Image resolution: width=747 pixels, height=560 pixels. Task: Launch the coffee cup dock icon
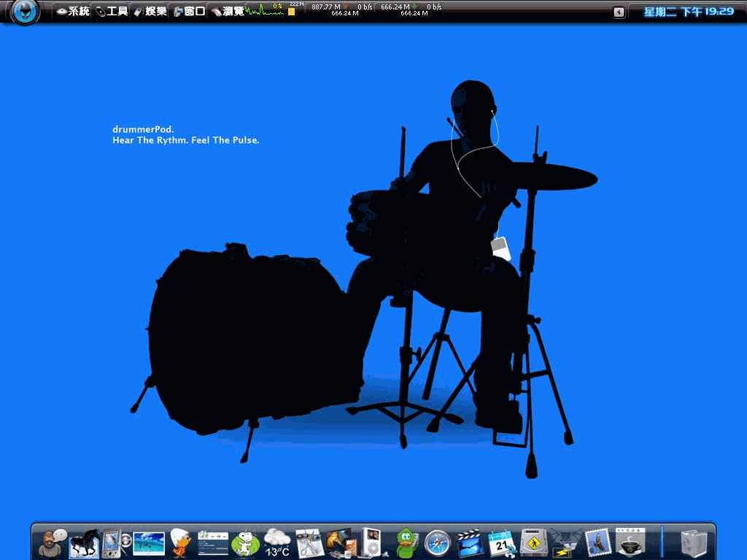coord(630,542)
